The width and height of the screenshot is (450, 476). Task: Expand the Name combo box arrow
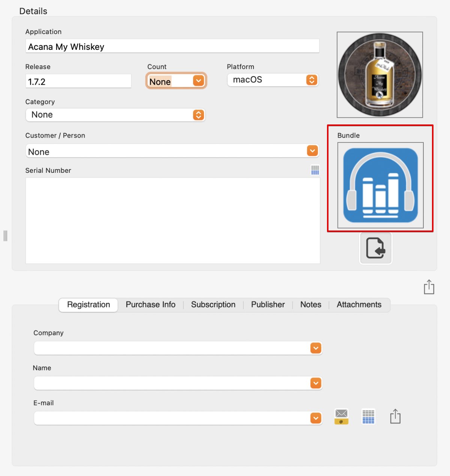pyautogui.click(x=316, y=383)
